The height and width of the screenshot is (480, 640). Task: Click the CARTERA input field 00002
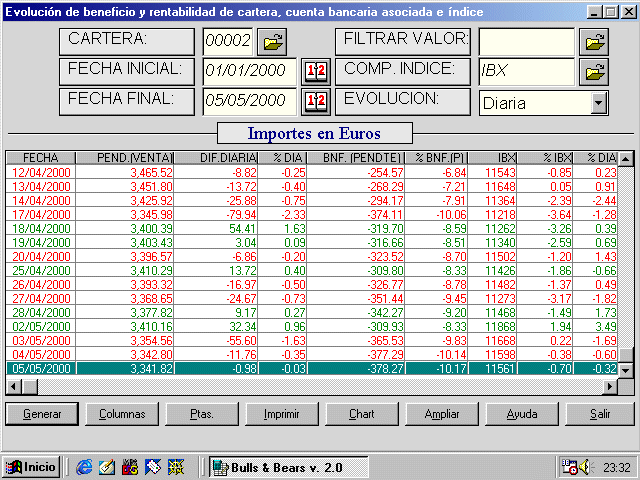click(228, 42)
